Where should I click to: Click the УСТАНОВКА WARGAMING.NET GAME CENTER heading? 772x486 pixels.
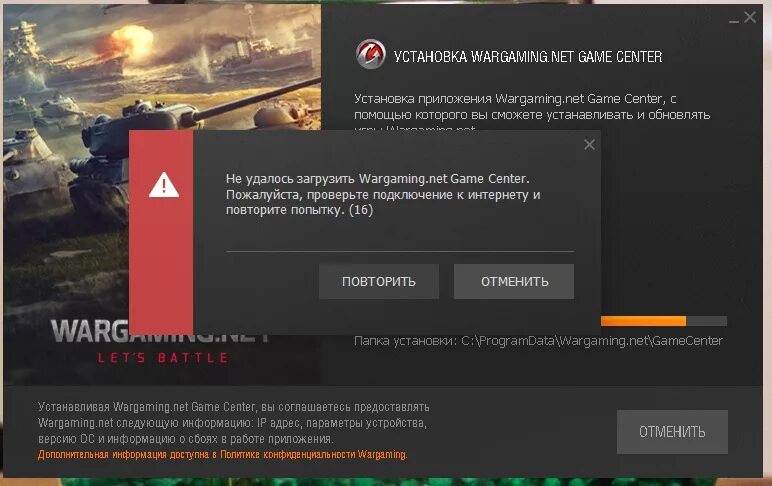coord(528,57)
